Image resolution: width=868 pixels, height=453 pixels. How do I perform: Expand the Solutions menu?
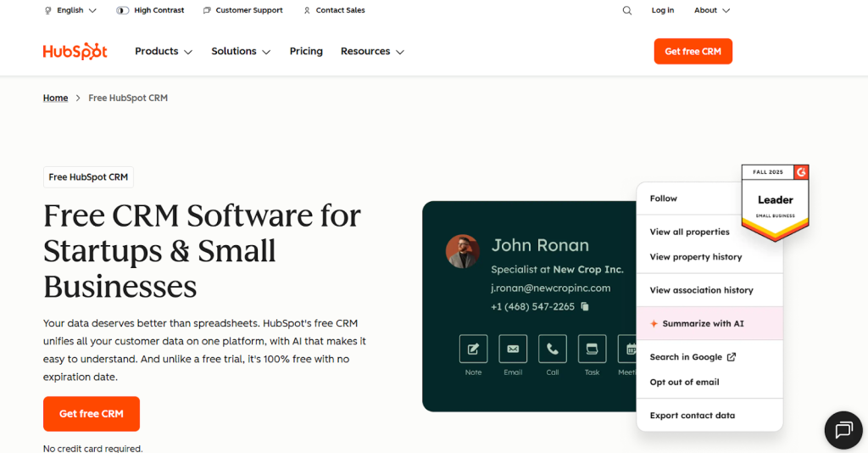[x=241, y=52]
